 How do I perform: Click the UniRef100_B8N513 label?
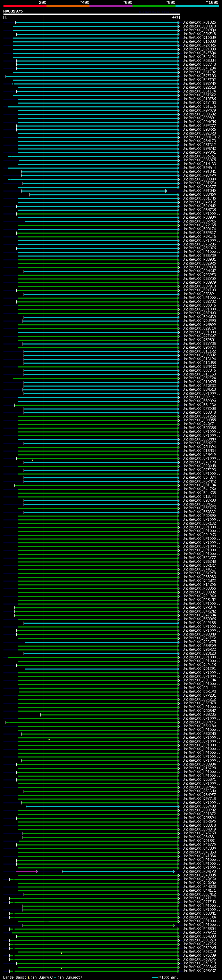tap(199, 390)
